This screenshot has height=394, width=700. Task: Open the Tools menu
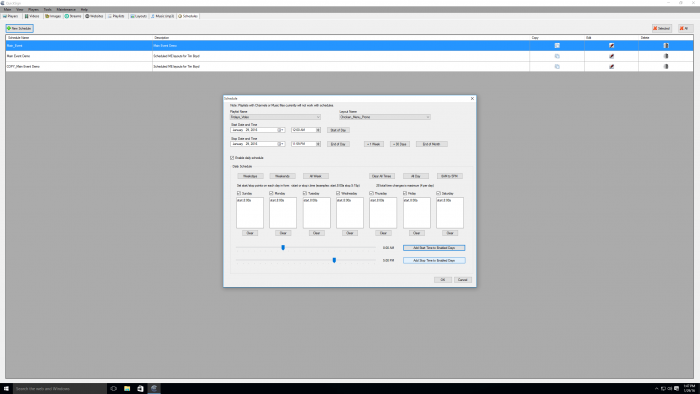[x=47, y=9]
